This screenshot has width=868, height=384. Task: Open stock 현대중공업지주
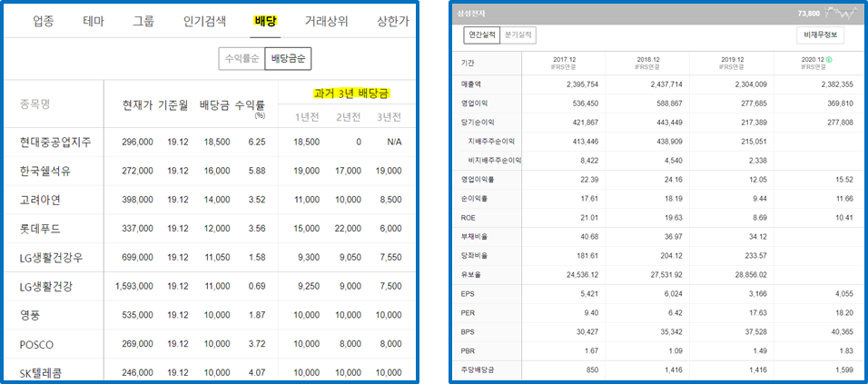[54, 143]
